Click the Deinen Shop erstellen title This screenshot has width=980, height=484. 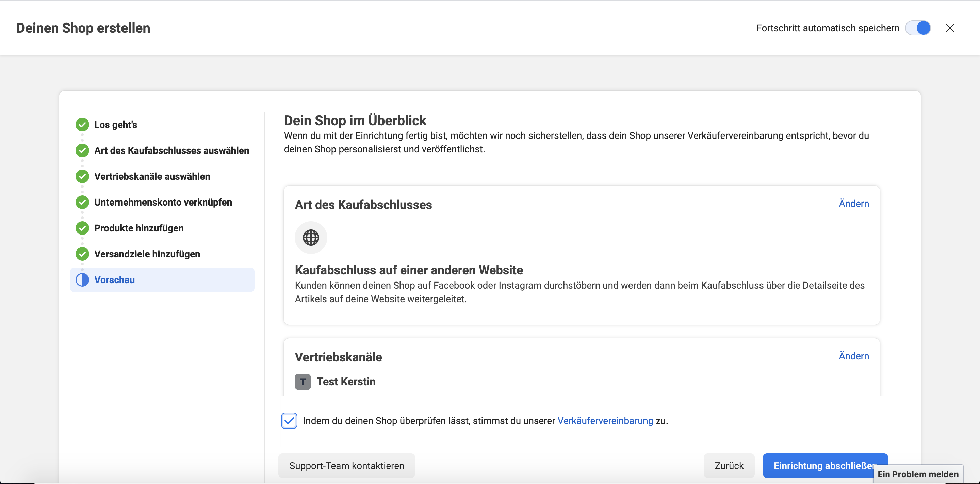tap(83, 28)
